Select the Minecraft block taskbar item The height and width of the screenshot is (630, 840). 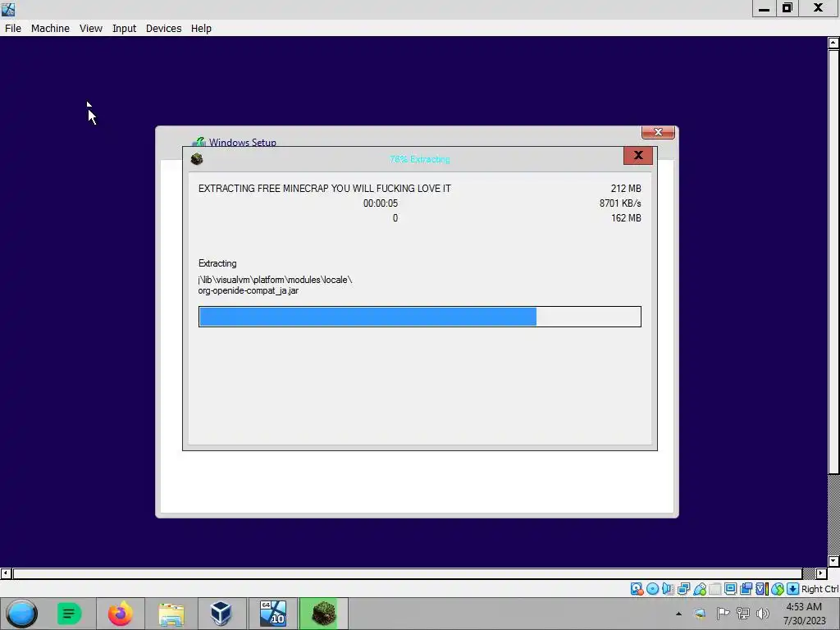(x=323, y=614)
